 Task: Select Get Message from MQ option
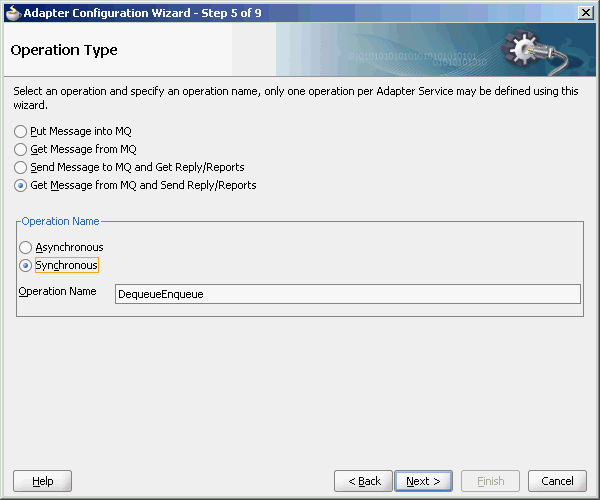tap(21, 149)
